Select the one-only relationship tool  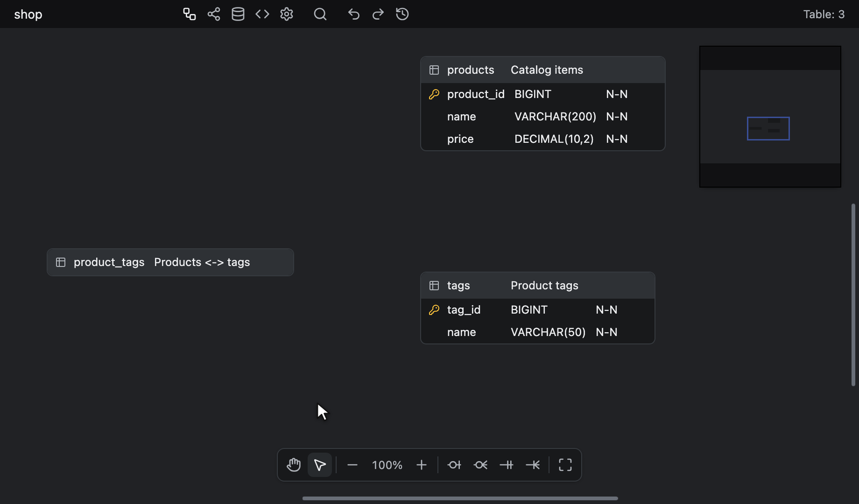[x=507, y=465]
